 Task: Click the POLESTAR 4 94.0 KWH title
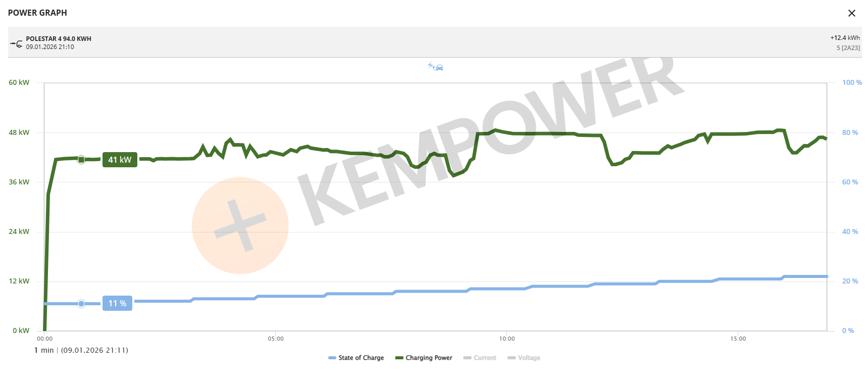[x=59, y=39]
